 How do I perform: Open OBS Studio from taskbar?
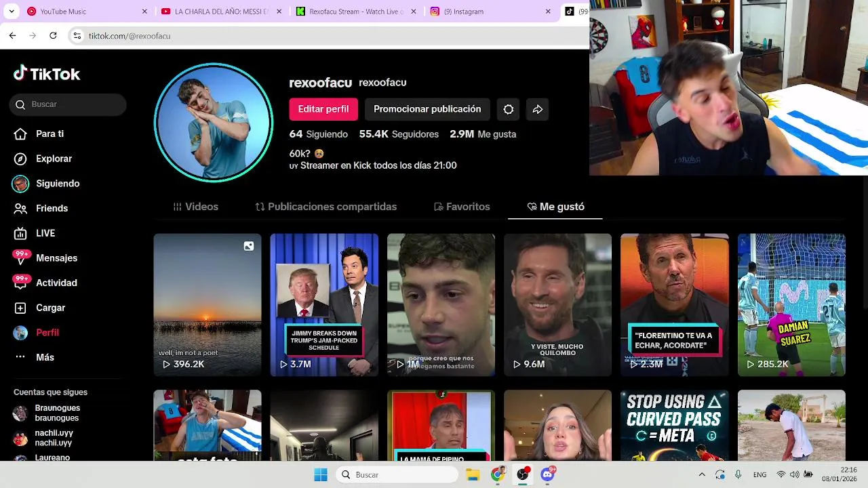tap(523, 474)
